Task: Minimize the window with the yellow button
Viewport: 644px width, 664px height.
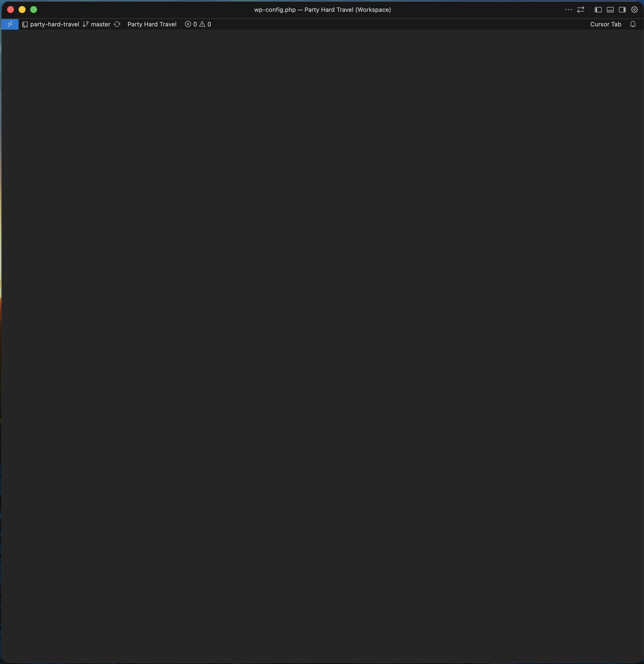Action: click(22, 10)
